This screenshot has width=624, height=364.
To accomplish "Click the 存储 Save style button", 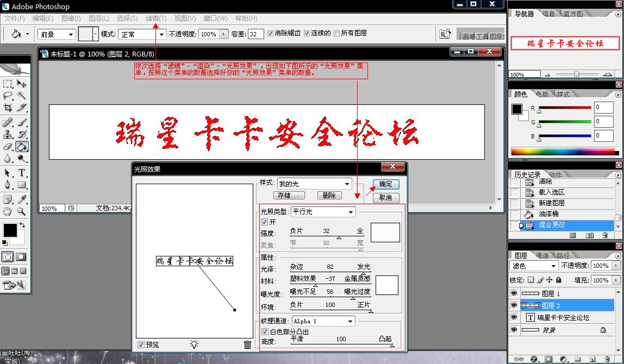I will (x=289, y=196).
